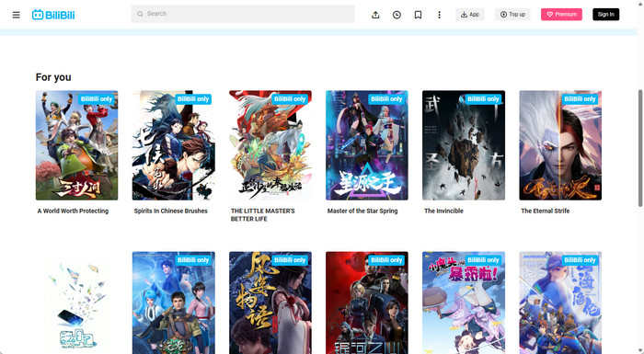This screenshot has height=354, width=644.
Task: Open THE LITTLE MASTER'S BETTER LIFE poster
Action: (270, 145)
